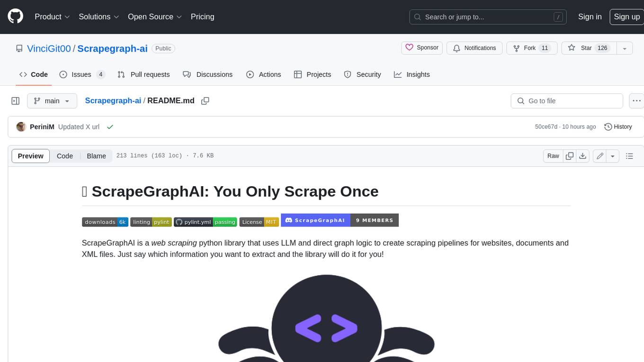Open the Projects tab
This screenshot has width=644, height=362.
click(313, 74)
